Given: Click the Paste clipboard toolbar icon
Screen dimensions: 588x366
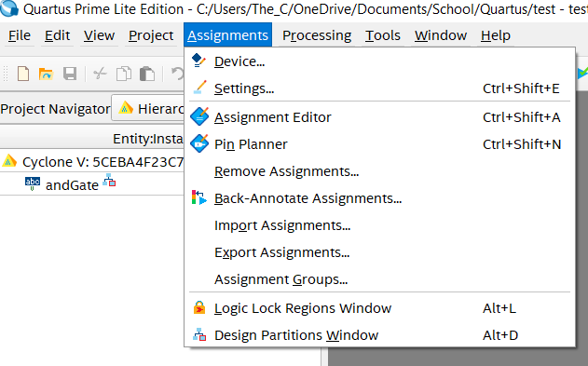Looking at the screenshot, I should coord(147,74).
